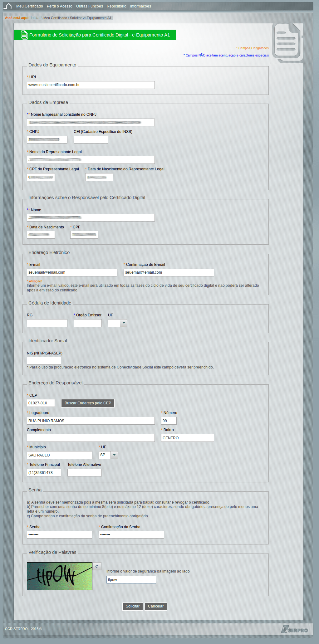The height and width of the screenshot is (644, 319).
Task: Click the captcha image
Action: [59, 576]
